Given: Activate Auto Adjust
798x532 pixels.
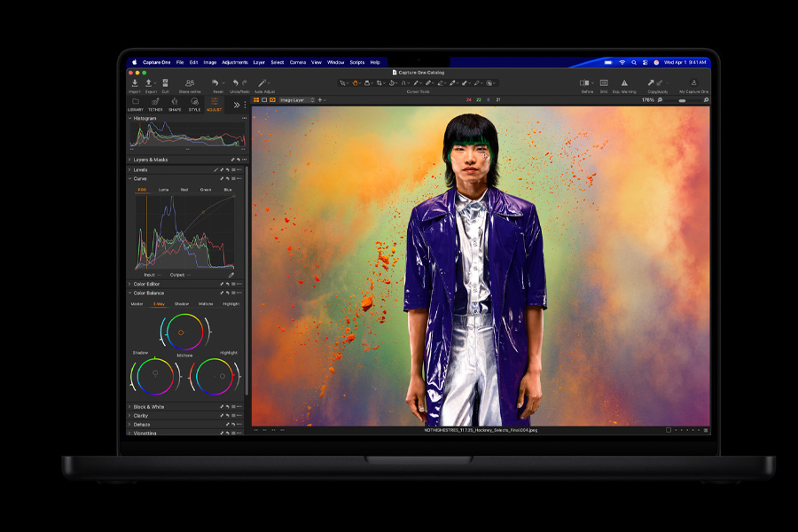Looking at the screenshot, I should [x=262, y=82].
